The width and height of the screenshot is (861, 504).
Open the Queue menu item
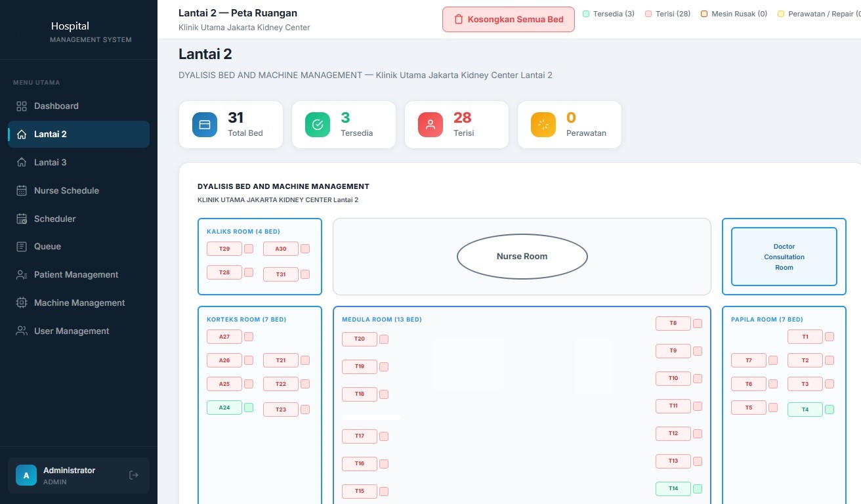click(79, 247)
